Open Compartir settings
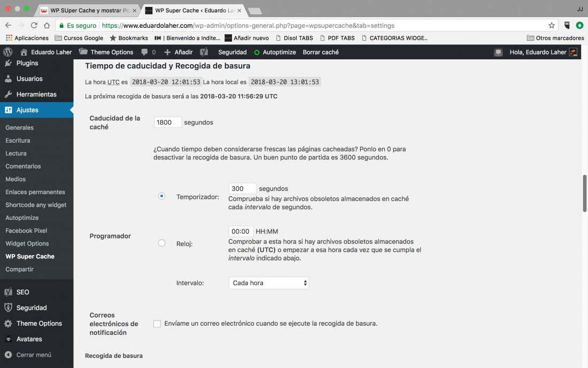The width and height of the screenshot is (588, 368). [x=19, y=270]
